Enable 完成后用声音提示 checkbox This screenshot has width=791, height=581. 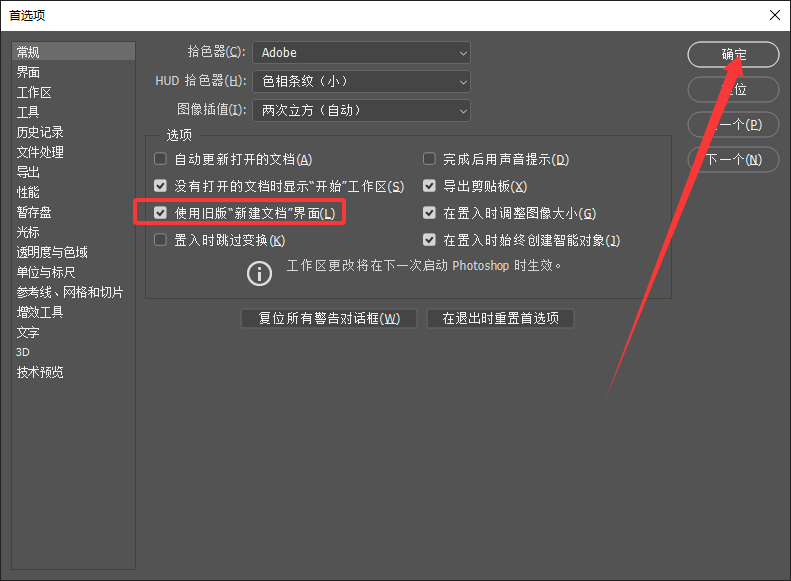click(429, 159)
